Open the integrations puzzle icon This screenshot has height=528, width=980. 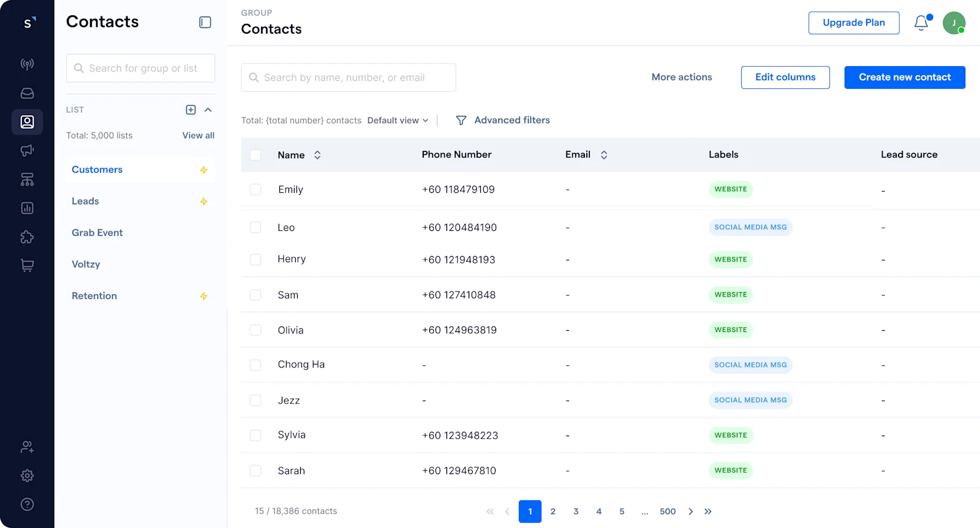27,237
